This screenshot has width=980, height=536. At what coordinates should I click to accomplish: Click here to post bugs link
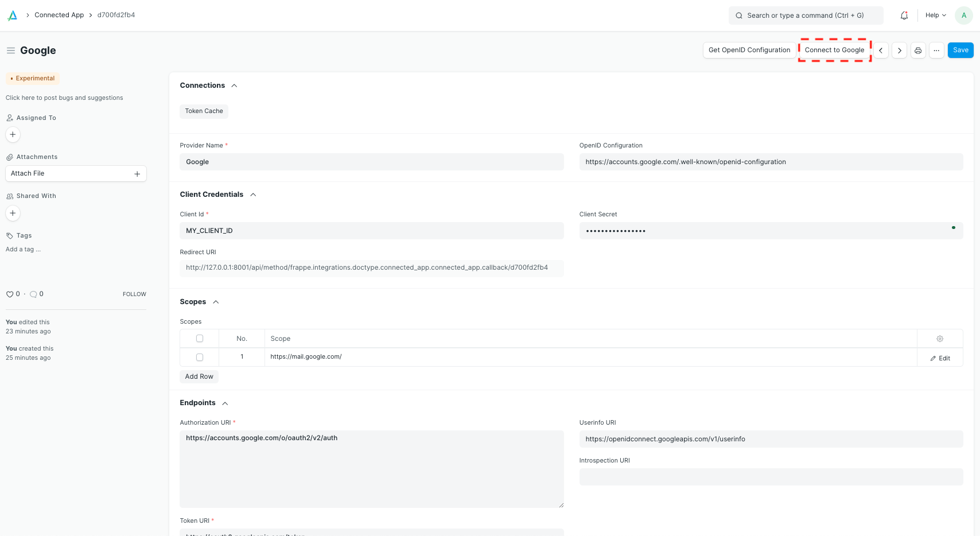[x=64, y=98]
